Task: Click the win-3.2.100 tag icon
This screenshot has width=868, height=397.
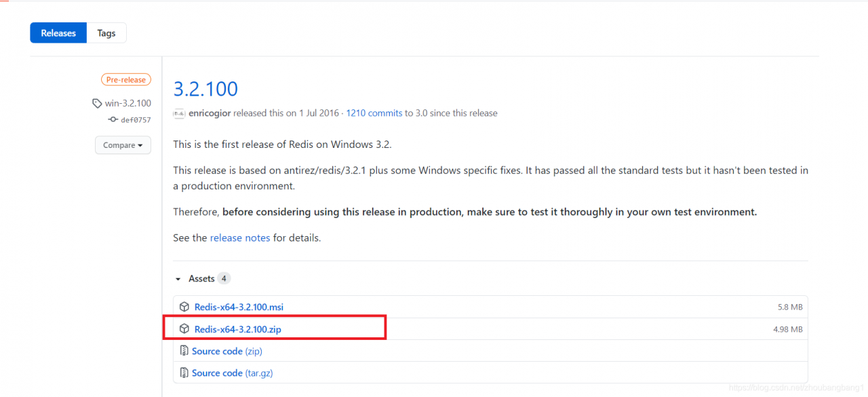Action: [x=97, y=103]
